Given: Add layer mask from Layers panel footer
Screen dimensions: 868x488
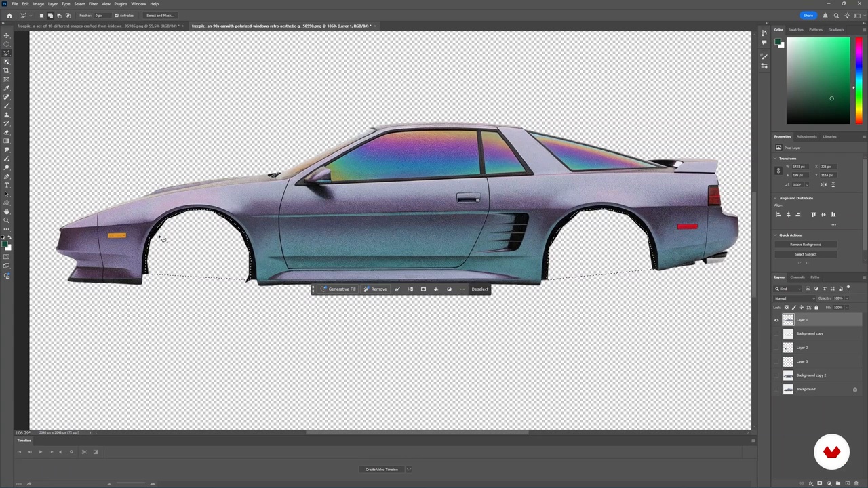Looking at the screenshot, I should (x=820, y=483).
